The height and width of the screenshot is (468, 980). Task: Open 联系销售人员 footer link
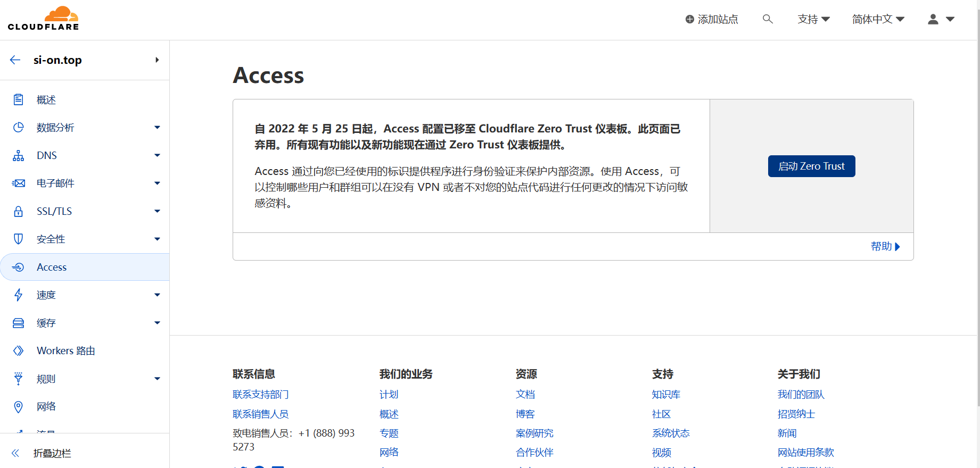(x=261, y=414)
